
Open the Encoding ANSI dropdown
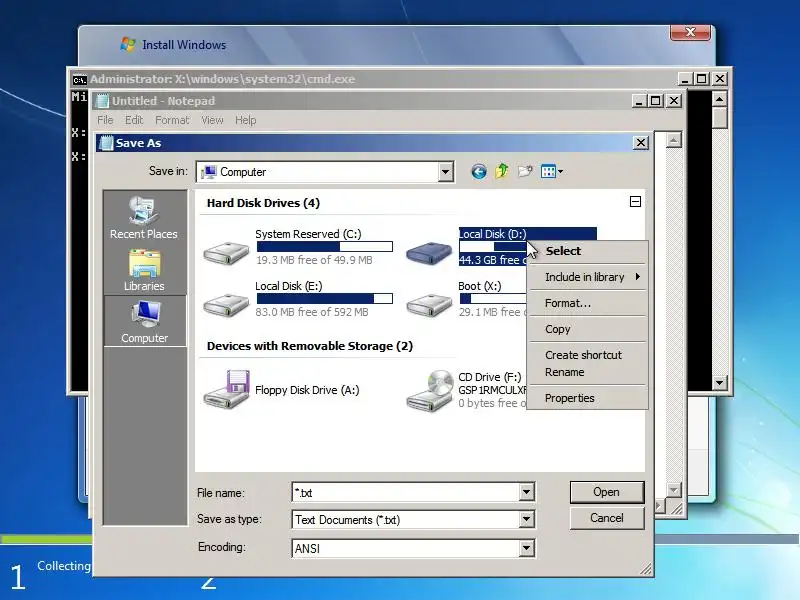pos(526,548)
